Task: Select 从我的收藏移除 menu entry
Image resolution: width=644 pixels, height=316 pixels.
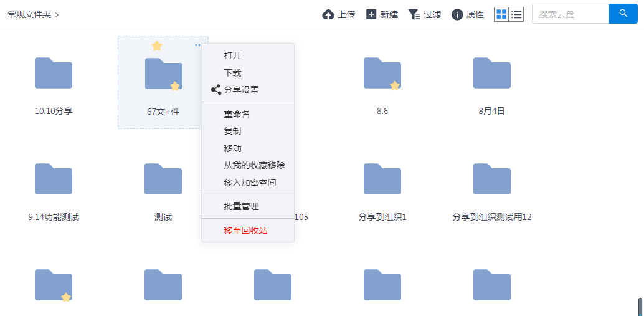Action: [x=248, y=165]
